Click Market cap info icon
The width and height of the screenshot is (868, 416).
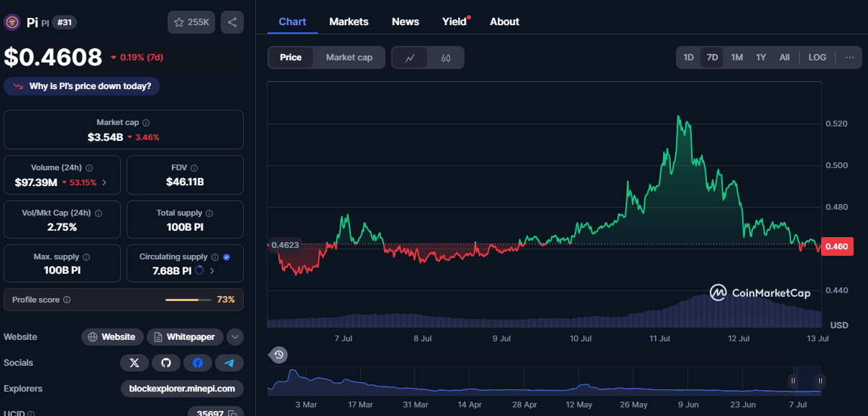coord(146,123)
